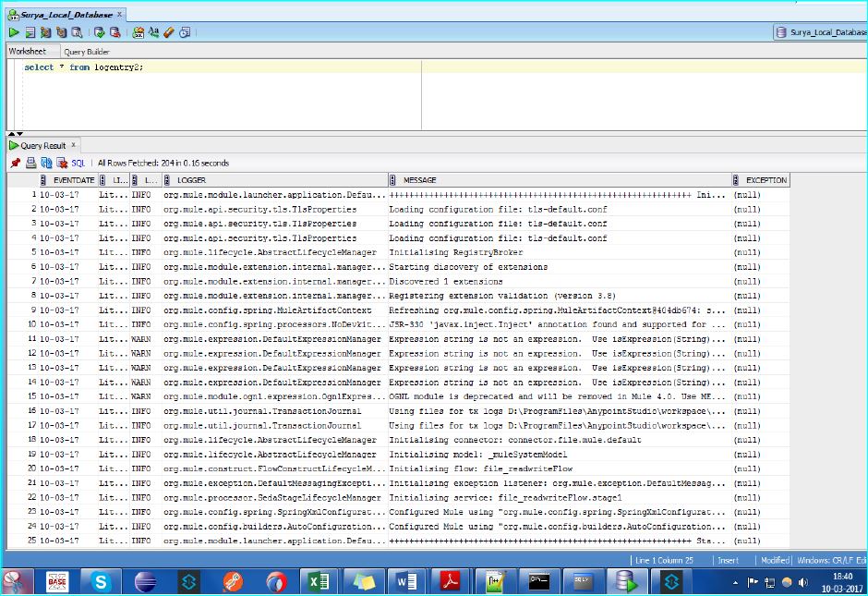Screen dimensions: 868x596
Task: Select 'Initialising model: _muleSystemModel' cell
Action: 559,455
